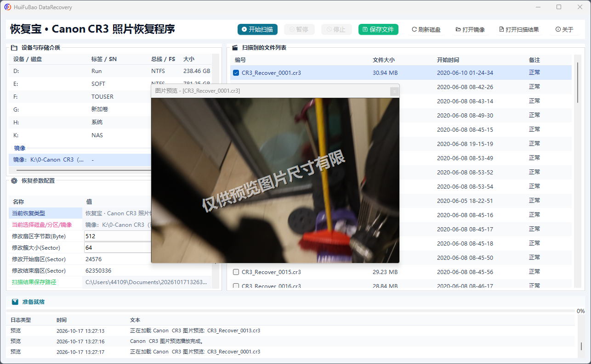Viewport: 591px width, 364px height.
Task: Click the 开始时间 column header
Action: tap(448, 60)
